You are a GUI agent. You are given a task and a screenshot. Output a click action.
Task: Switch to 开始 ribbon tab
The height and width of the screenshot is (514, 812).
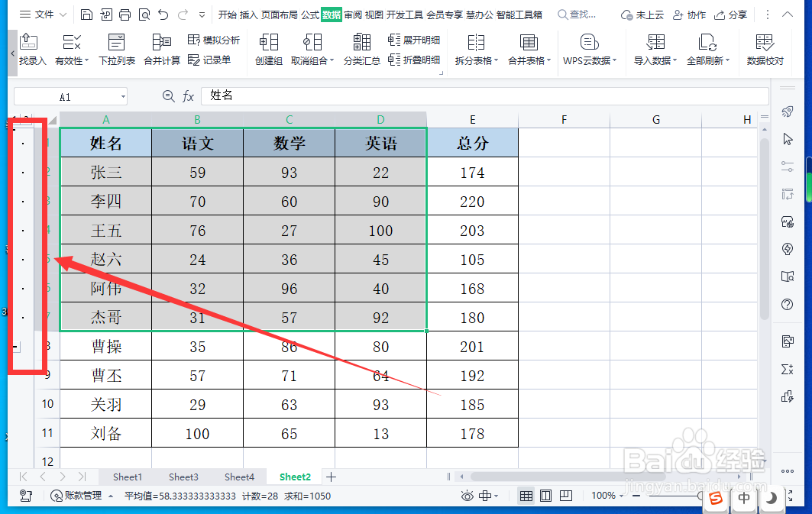(228, 15)
